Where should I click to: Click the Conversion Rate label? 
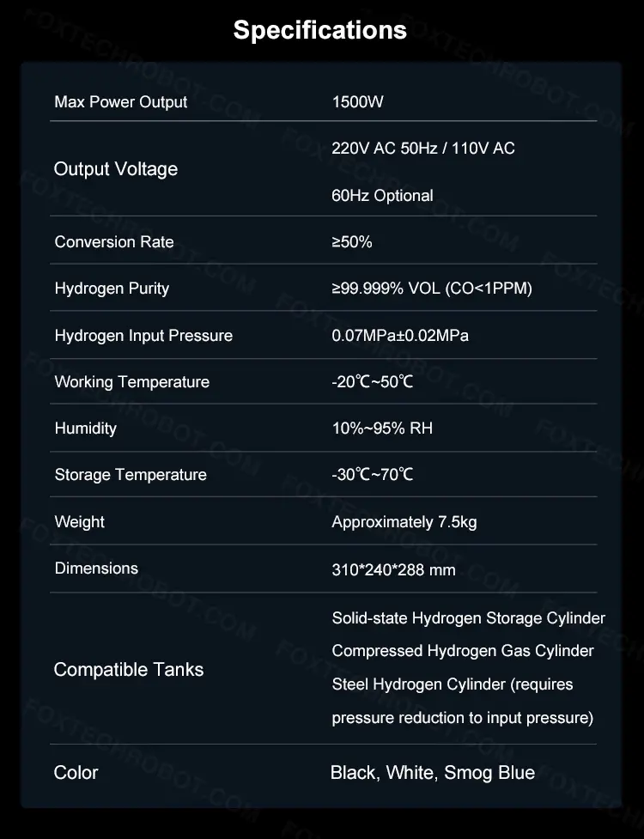click(x=114, y=242)
